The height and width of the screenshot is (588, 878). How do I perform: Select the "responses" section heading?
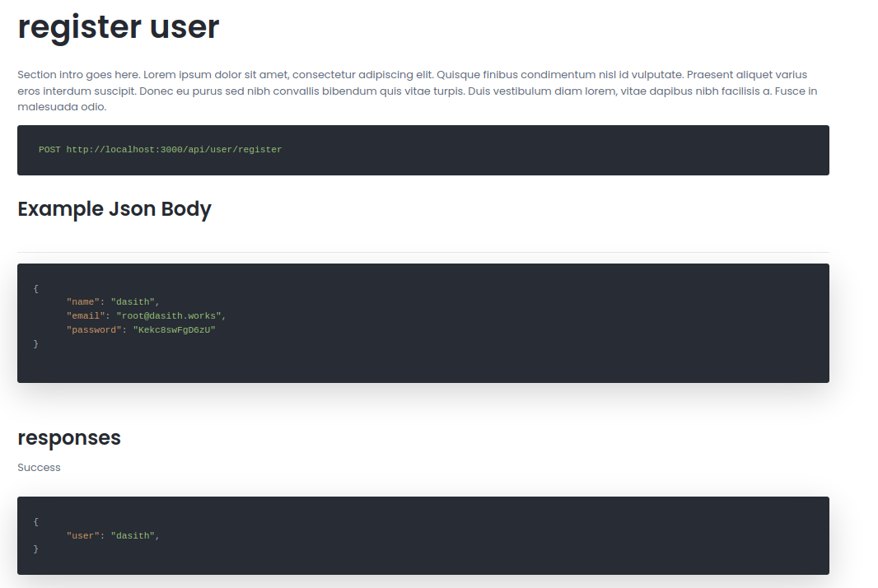[x=69, y=437]
